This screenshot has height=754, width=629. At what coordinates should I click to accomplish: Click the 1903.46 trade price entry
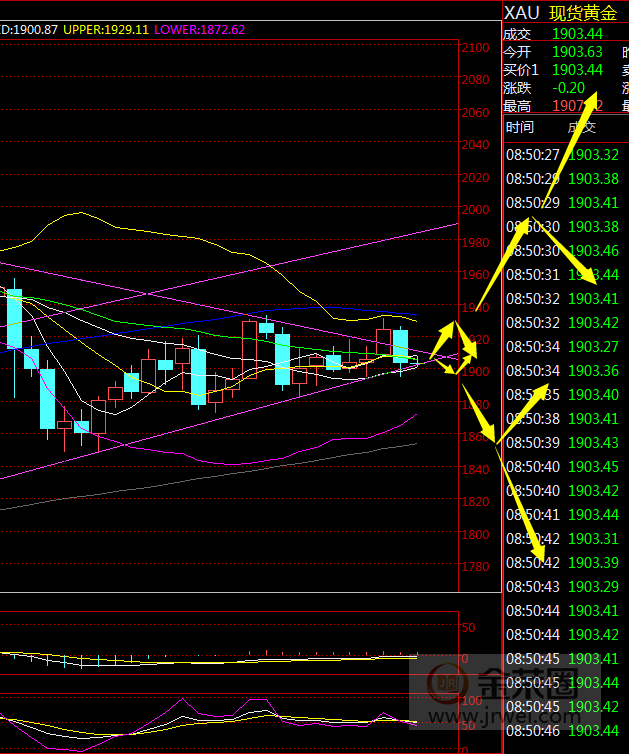592,251
